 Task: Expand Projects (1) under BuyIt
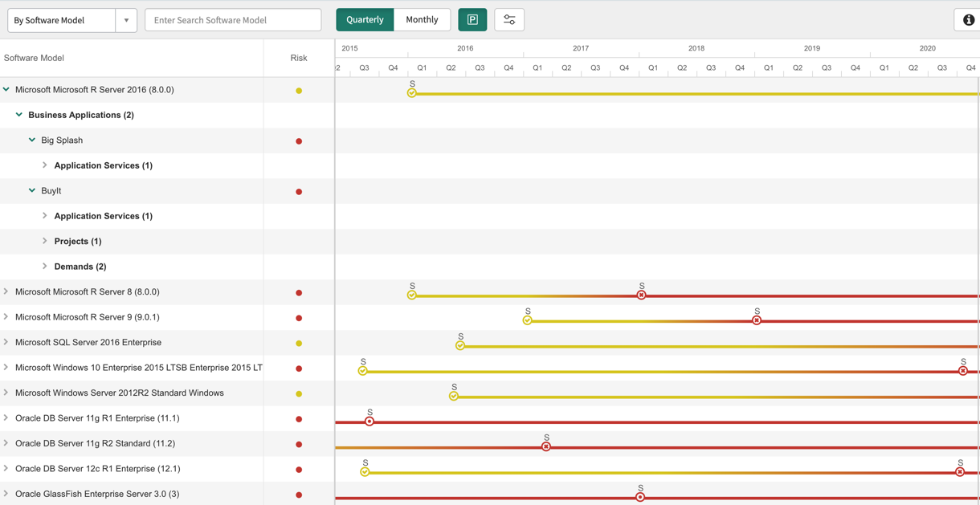[45, 241]
